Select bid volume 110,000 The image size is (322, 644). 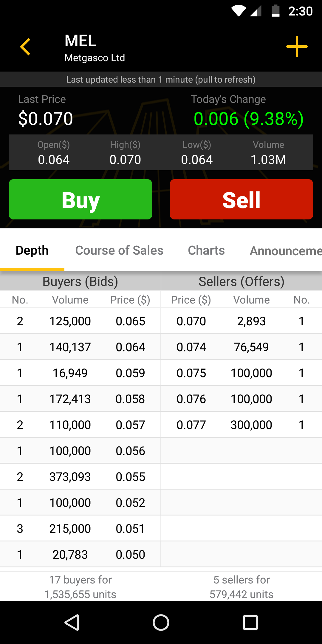[x=70, y=425]
